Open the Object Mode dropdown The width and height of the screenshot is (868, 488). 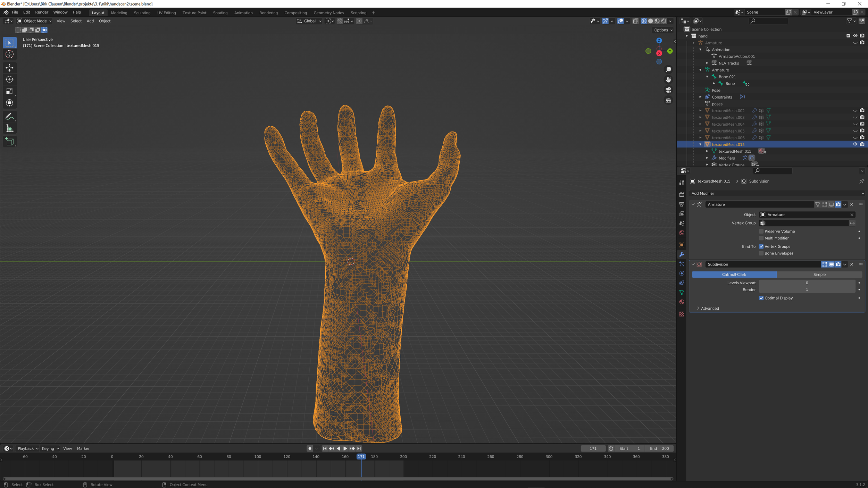point(35,21)
